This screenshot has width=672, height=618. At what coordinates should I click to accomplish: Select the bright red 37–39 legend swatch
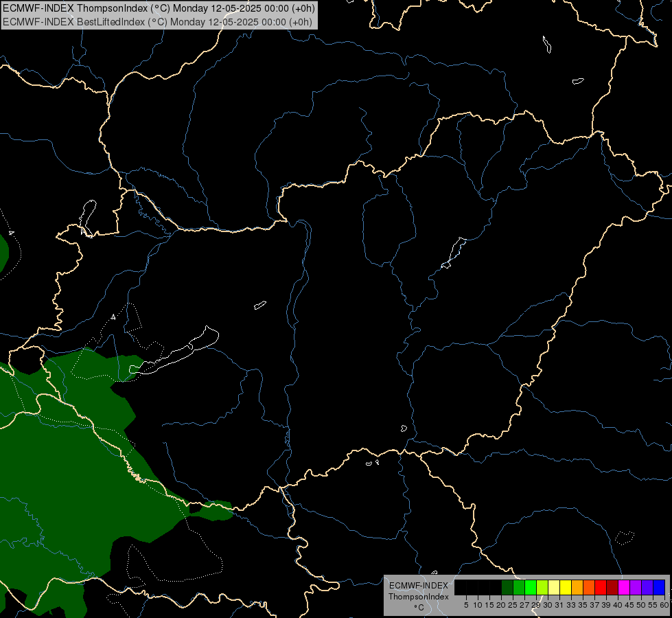click(601, 587)
